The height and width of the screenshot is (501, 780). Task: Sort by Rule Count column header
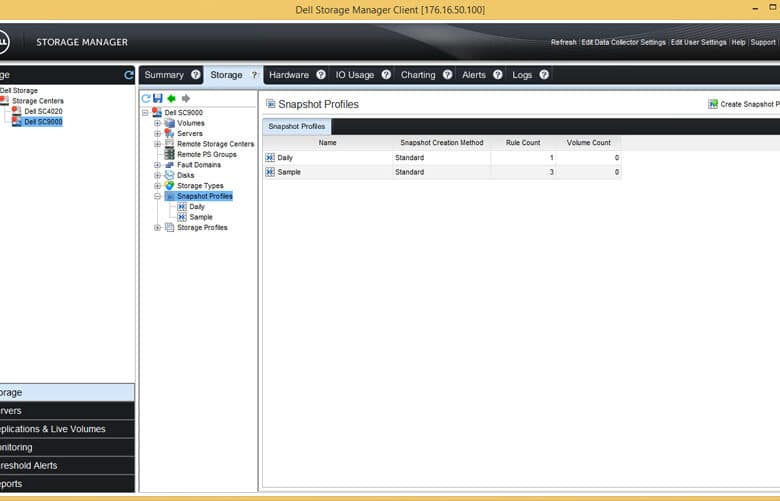523,143
